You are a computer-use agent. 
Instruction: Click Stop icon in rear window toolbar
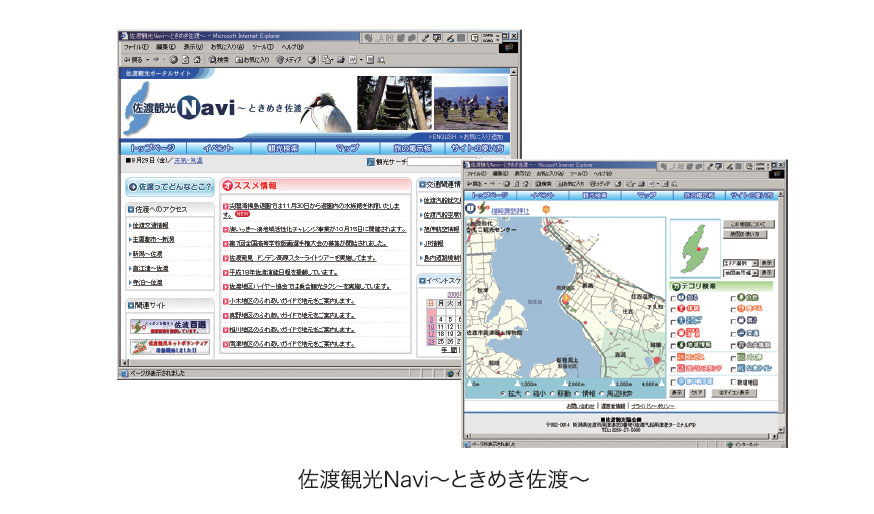173,60
